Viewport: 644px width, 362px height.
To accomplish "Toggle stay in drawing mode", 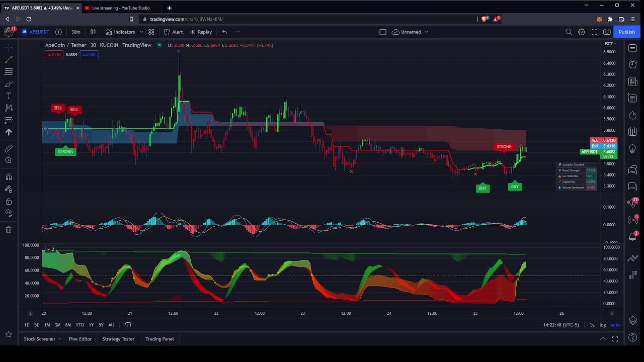I will pos(9,189).
